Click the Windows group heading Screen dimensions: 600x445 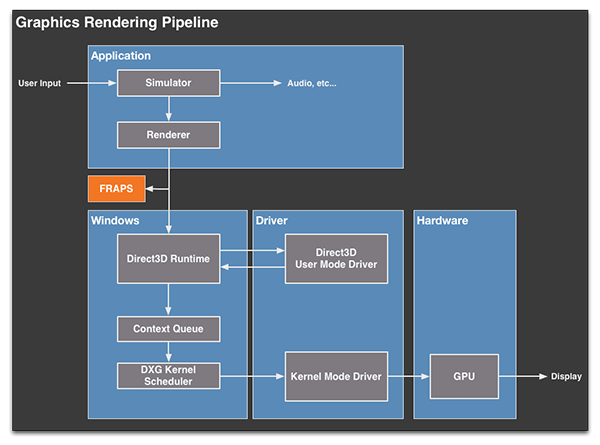coord(115,220)
